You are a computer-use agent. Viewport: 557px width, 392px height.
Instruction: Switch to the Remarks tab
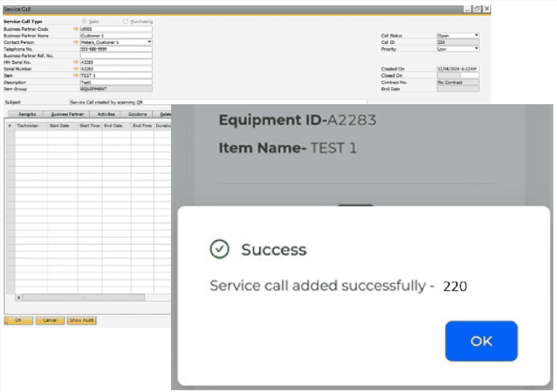click(27, 114)
